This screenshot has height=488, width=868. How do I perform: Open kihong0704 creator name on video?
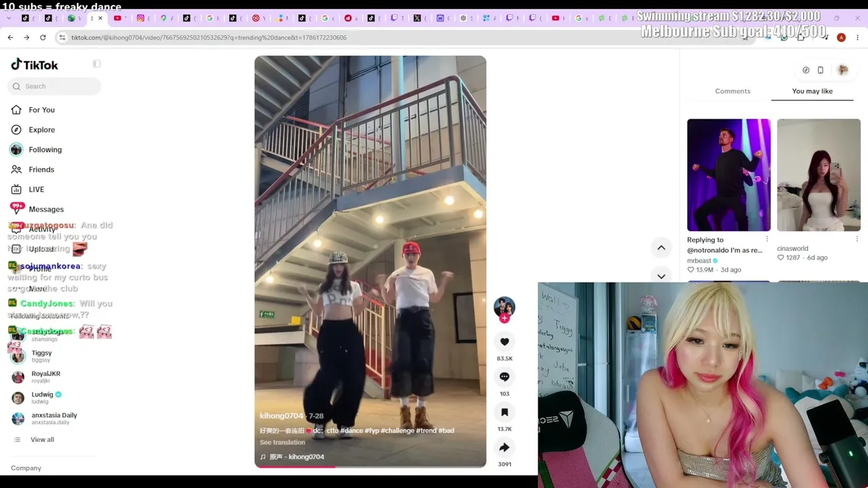pyautogui.click(x=281, y=415)
